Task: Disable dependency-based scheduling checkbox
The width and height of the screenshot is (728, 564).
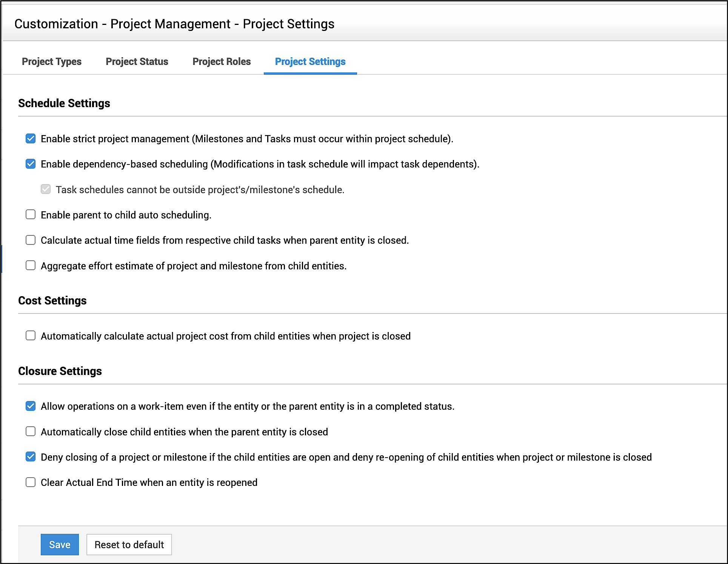Action: pos(31,164)
